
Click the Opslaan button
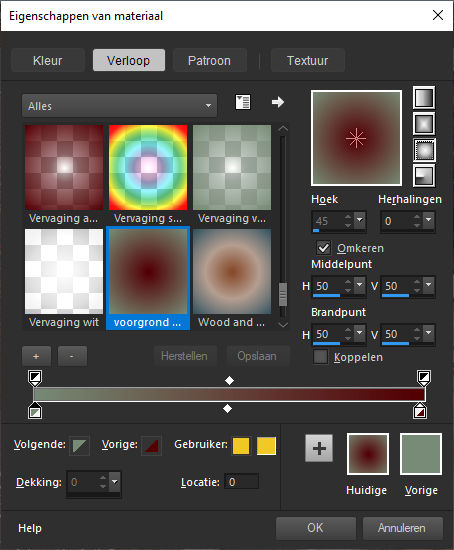pyautogui.click(x=257, y=356)
